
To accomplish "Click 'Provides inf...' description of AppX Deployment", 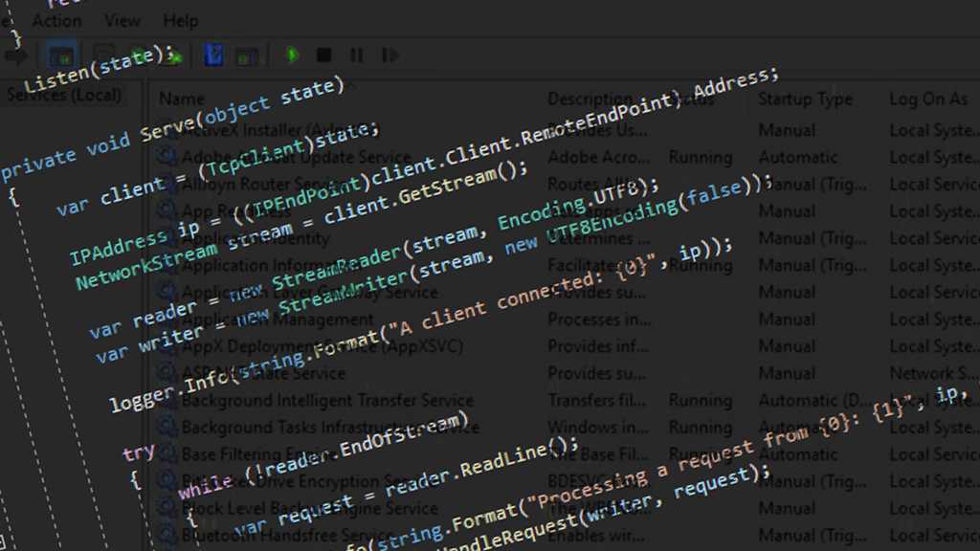I will click(x=597, y=346).
